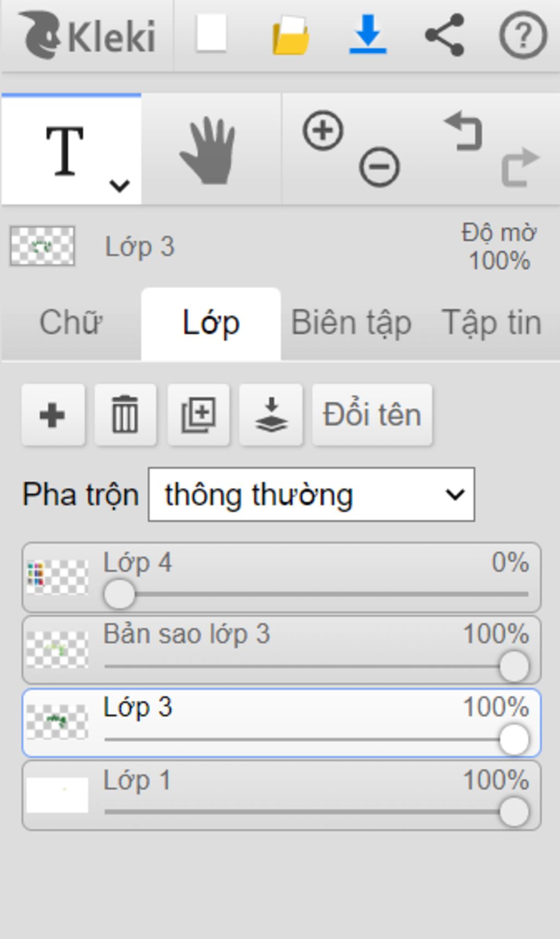The image size is (560, 939).
Task: Undo the last action
Action: pyautogui.click(x=464, y=131)
